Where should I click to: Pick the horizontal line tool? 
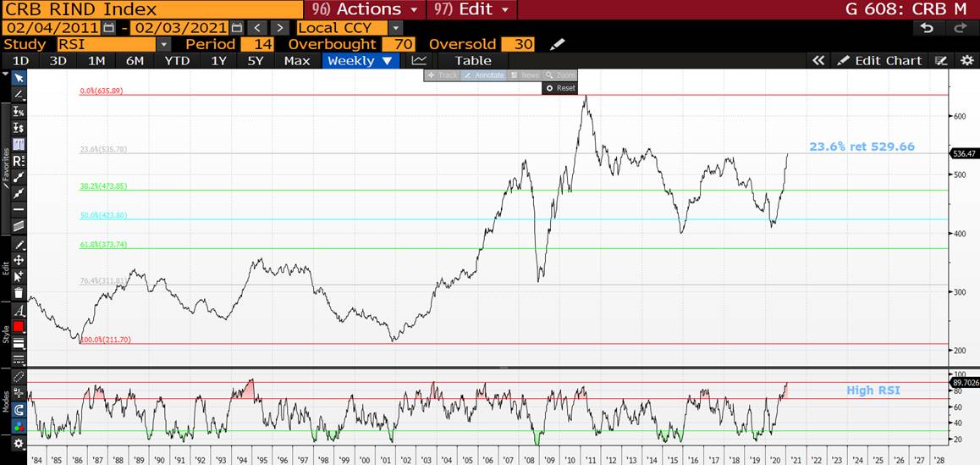tap(19, 210)
